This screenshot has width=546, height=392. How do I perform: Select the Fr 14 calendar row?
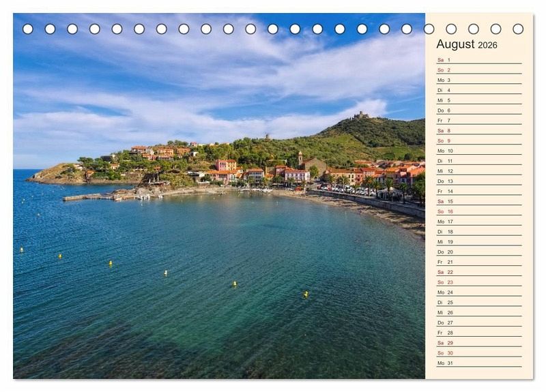point(479,191)
